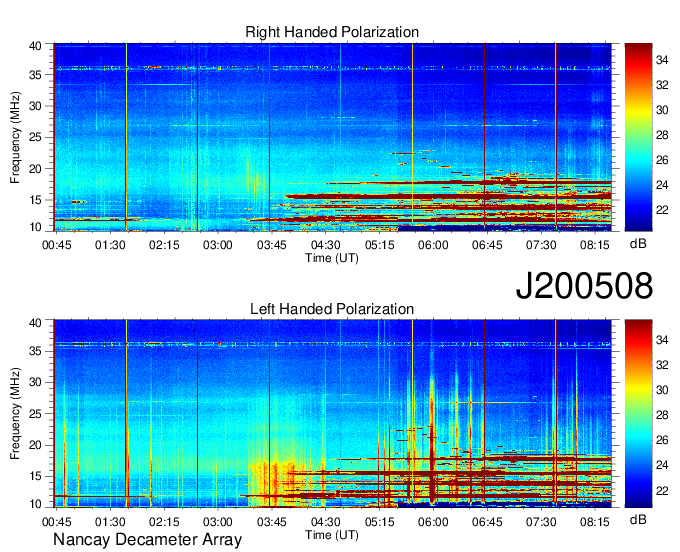Viewport: 680px width, 552px height.
Task: Click the 20 MHz tick of Left Handed plot
Action: pyautogui.click(x=35, y=445)
